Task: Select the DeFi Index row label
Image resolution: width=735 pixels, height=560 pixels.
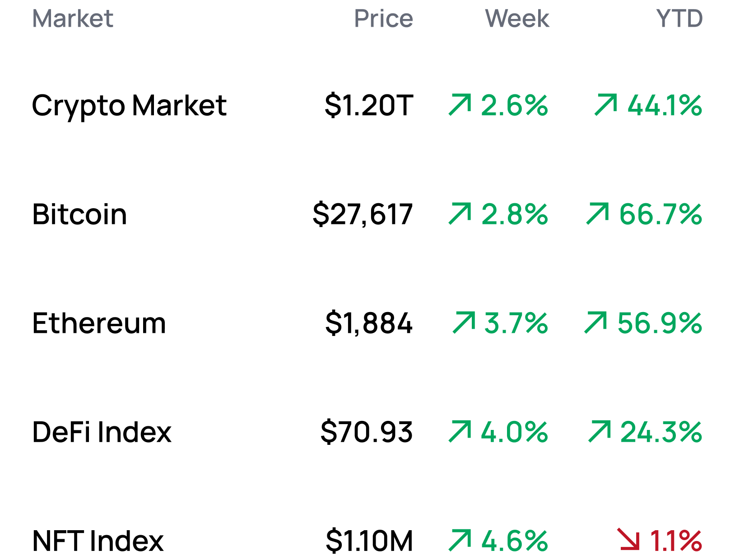Action: point(102,432)
